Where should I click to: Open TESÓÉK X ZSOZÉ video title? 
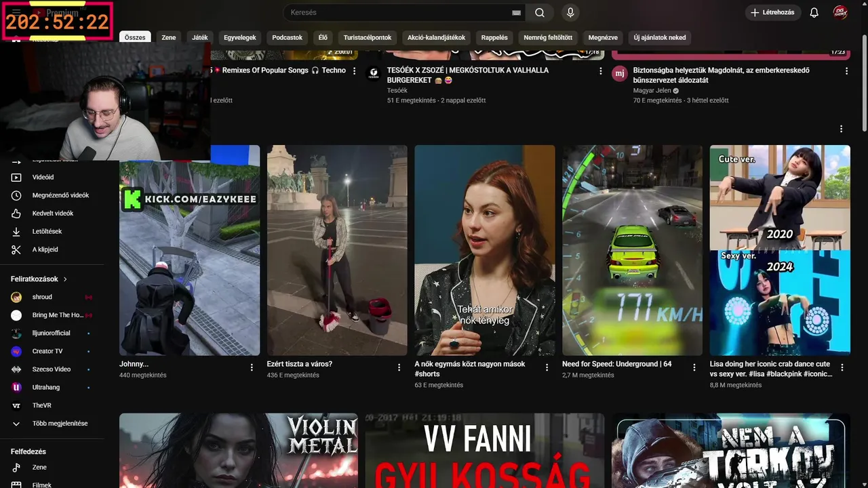(x=468, y=75)
